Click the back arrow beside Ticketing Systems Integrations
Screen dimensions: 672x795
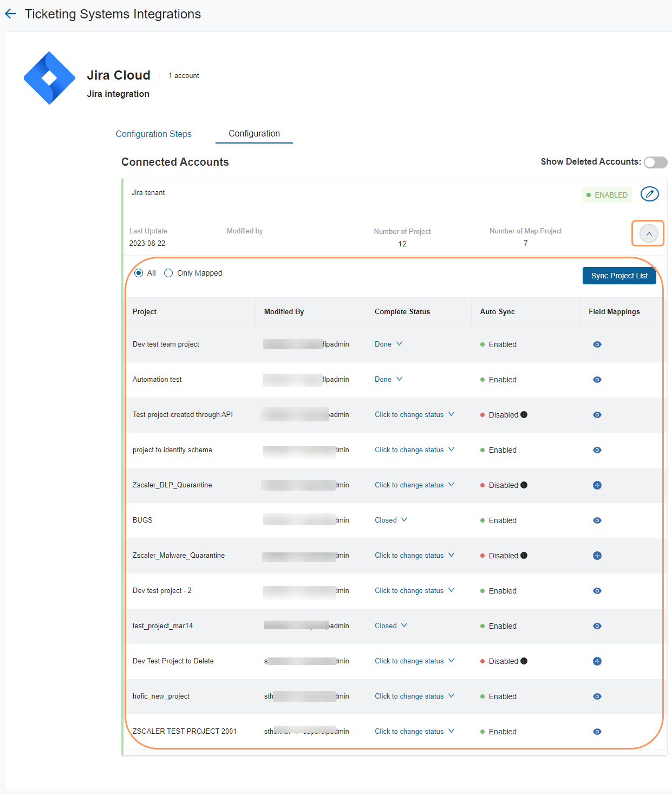(11, 14)
